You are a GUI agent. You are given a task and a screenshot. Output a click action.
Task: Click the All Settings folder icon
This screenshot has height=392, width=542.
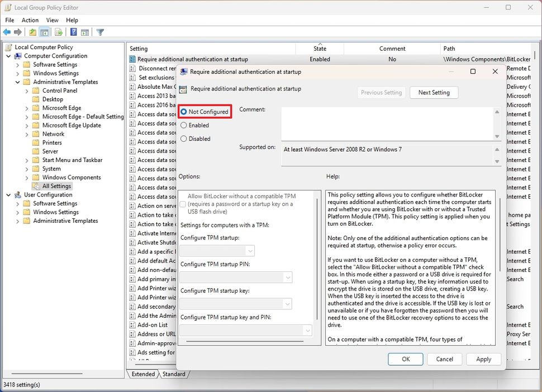coord(36,185)
